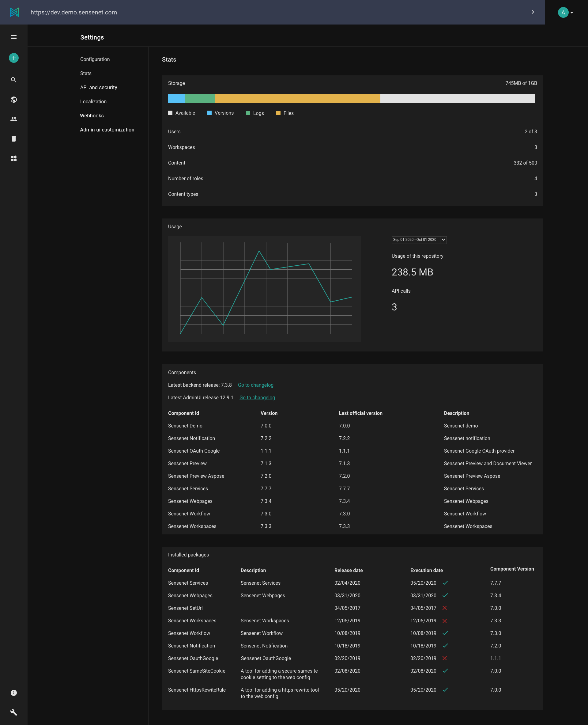Viewport: 588px width, 725px height.
Task: Open the teal plus add-content button
Action: tap(13, 58)
